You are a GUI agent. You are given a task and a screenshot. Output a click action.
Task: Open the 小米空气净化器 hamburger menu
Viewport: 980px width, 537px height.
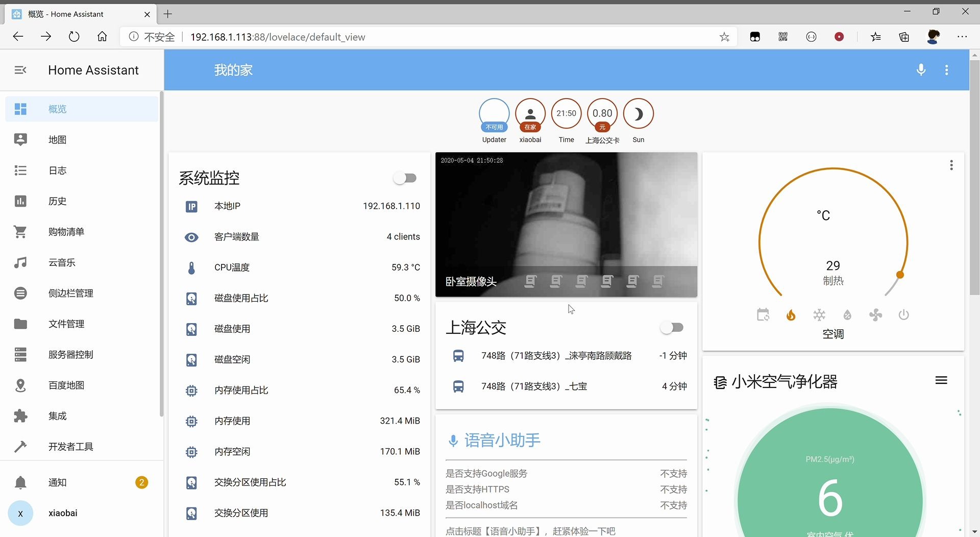click(941, 380)
